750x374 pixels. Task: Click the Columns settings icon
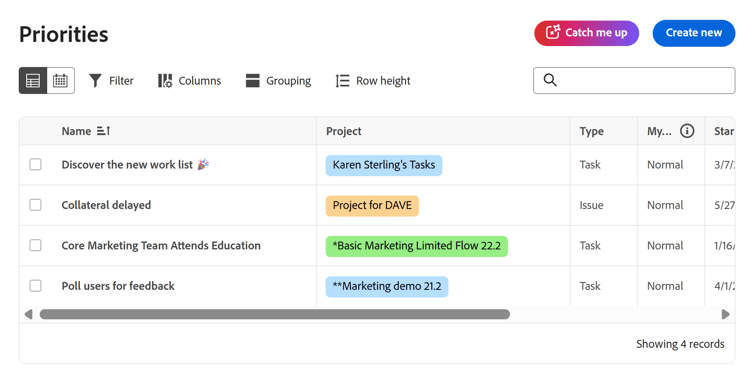pyautogui.click(x=165, y=81)
